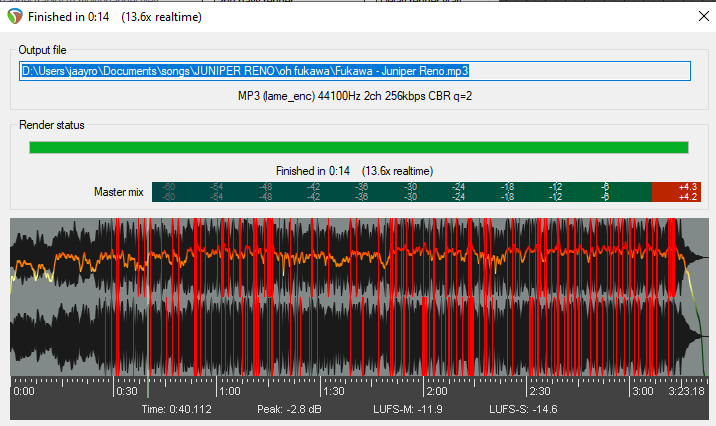Click the upper waveform channel display
Viewport: 716px width, 426px height.
pyautogui.click(x=359, y=258)
